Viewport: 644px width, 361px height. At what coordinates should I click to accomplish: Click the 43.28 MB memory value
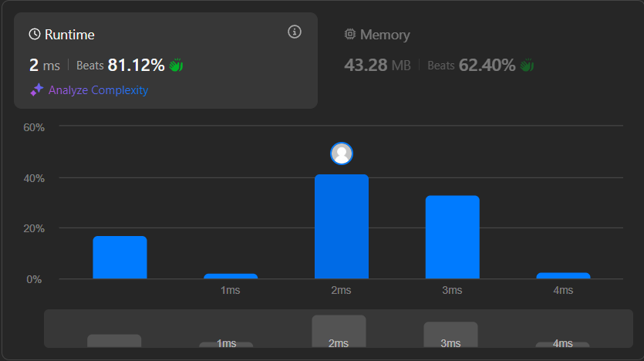click(x=377, y=66)
